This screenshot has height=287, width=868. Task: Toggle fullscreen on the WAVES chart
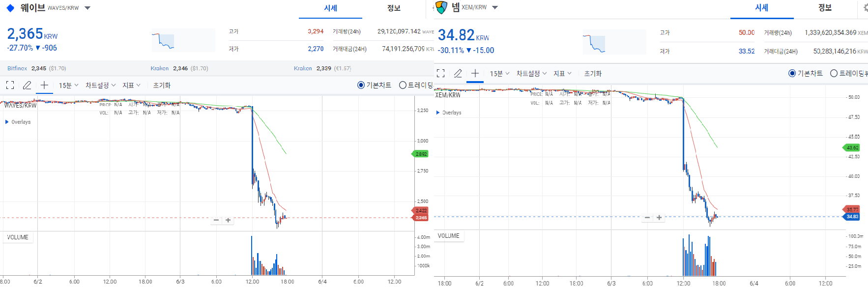(x=10, y=85)
